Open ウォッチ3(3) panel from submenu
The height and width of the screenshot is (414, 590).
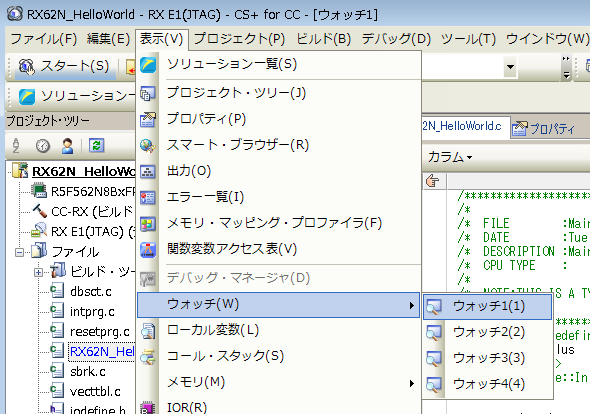tap(488, 358)
